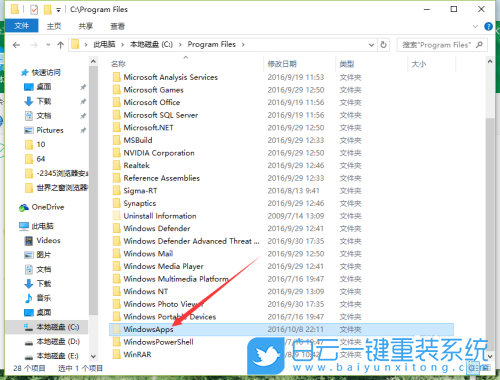Screen dimensions: 500x380
Task: Select Synaptics folder
Action: click(x=140, y=203)
